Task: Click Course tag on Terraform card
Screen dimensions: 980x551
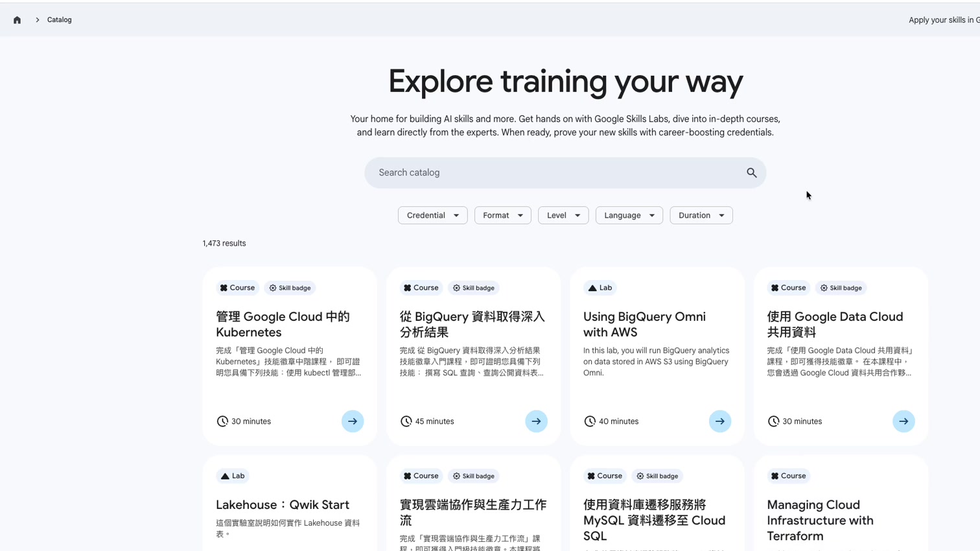Action: (789, 476)
